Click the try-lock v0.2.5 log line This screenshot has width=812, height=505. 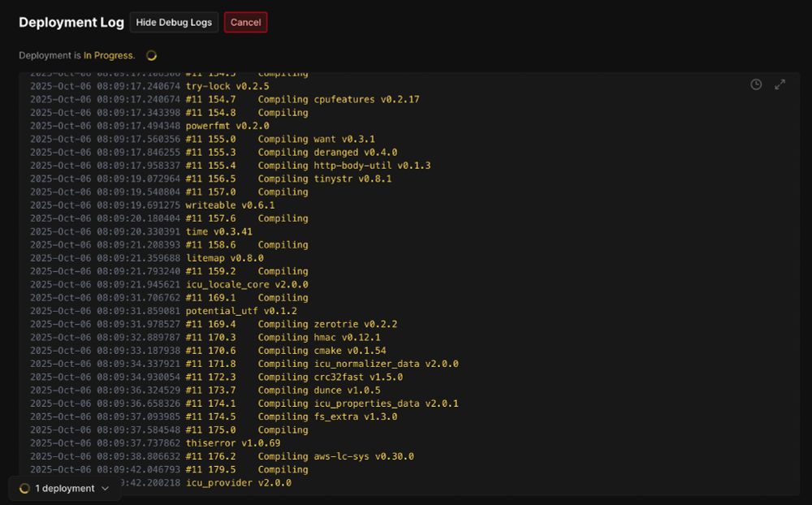[x=149, y=86]
